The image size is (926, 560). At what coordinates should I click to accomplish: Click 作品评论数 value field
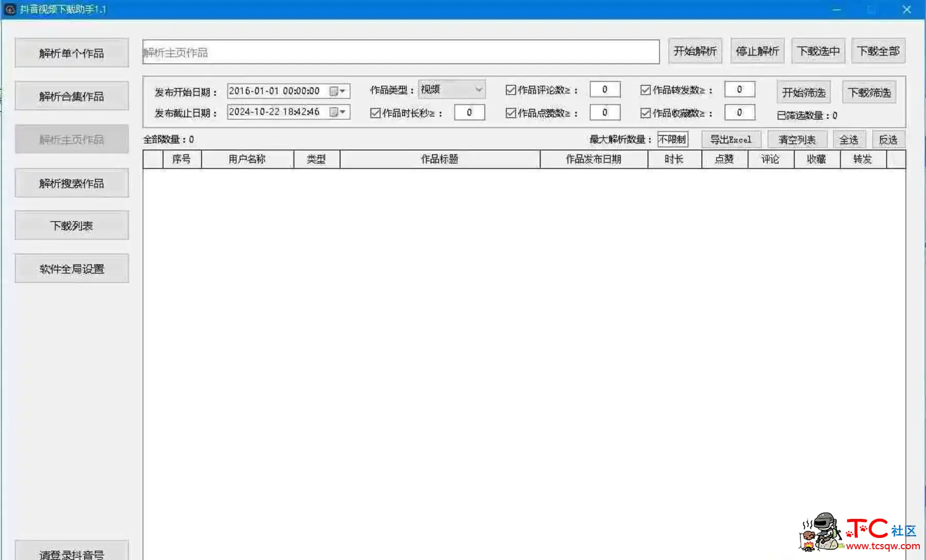[x=605, y=89]
